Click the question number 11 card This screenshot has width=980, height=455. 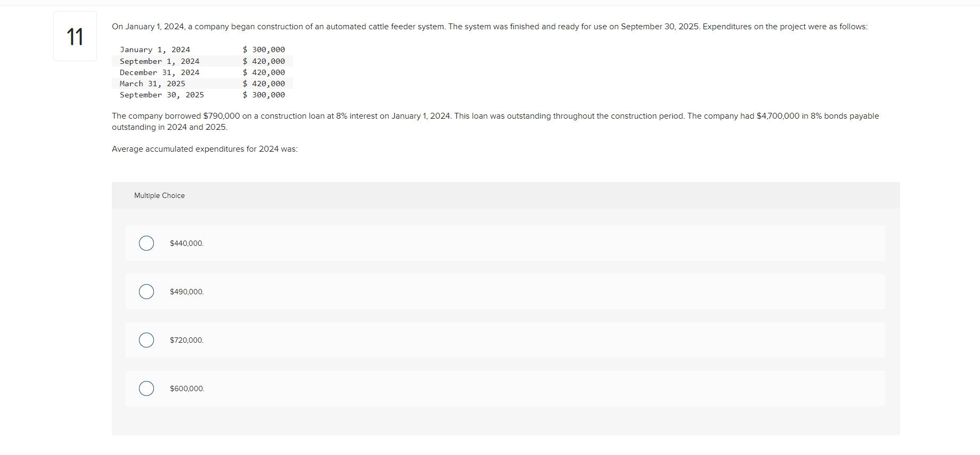pos(75,36)
